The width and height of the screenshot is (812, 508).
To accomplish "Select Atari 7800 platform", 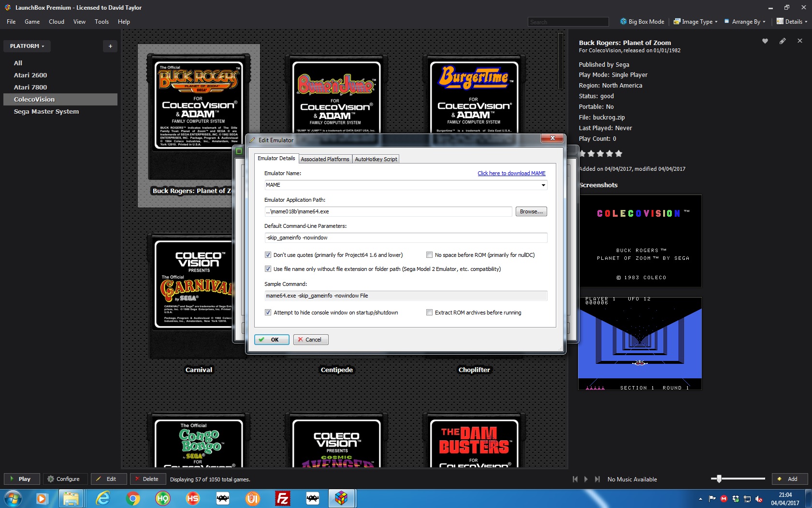I will pos(30,87).
